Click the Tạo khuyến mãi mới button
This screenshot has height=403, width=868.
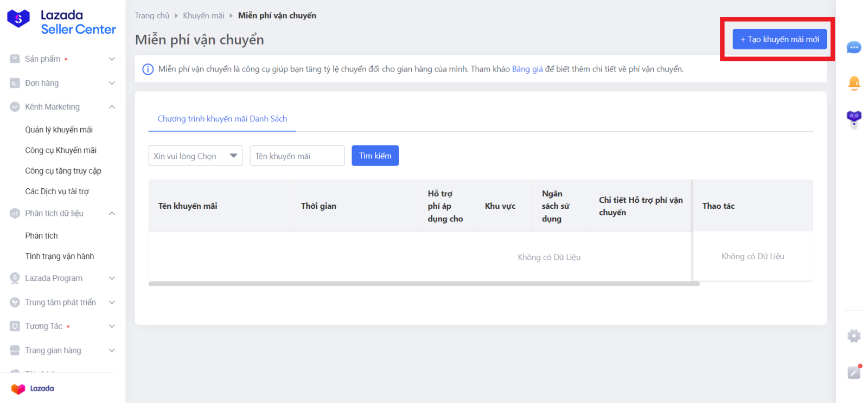point(779,40)
